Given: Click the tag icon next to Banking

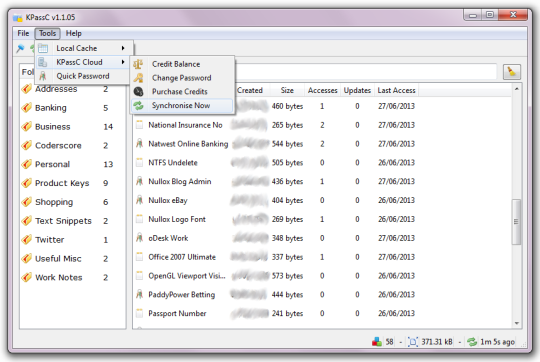Looking at the screenshot, I should tap(27, 108).
